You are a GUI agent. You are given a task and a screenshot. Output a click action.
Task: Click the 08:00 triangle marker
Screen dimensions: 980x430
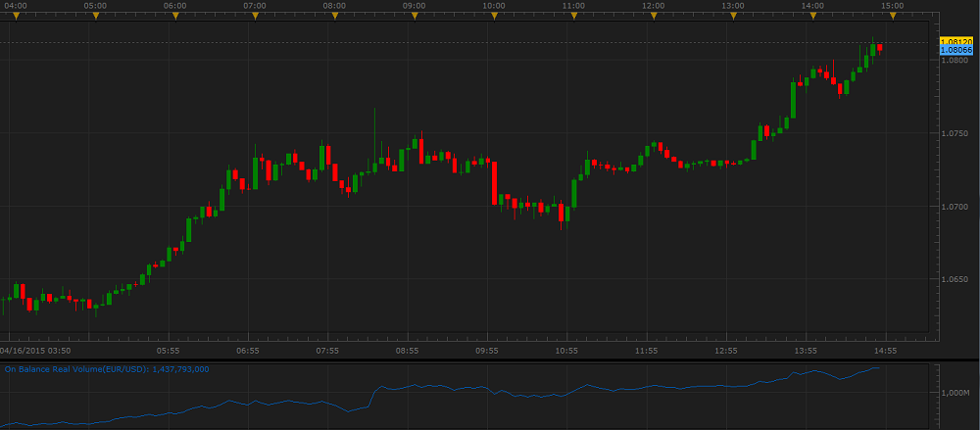(334, 16)
